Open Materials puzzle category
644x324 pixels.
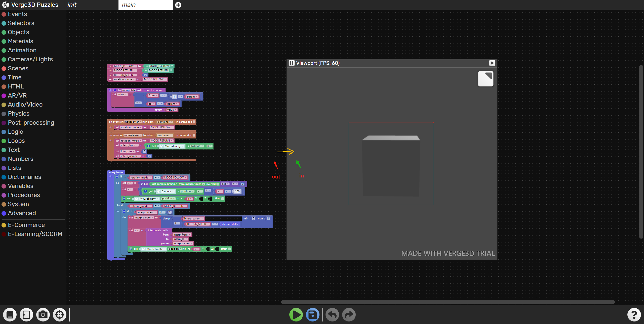coord(20,41)
